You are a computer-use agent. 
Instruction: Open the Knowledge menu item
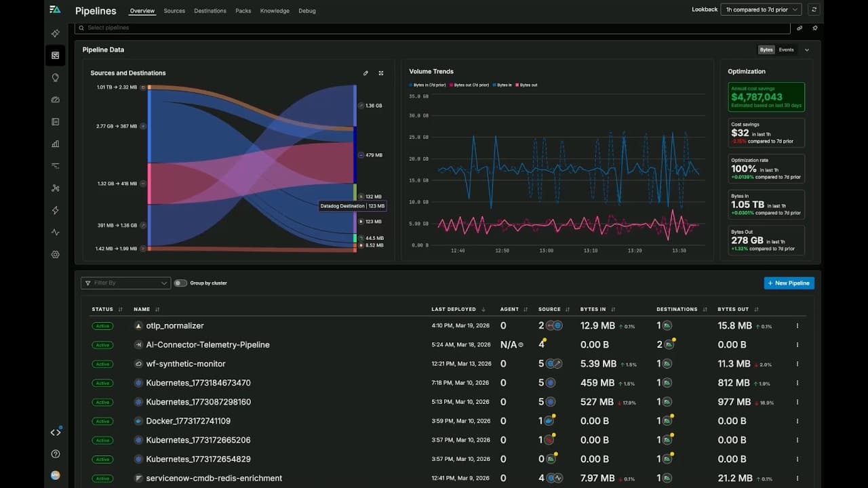[x=275, y=11]
